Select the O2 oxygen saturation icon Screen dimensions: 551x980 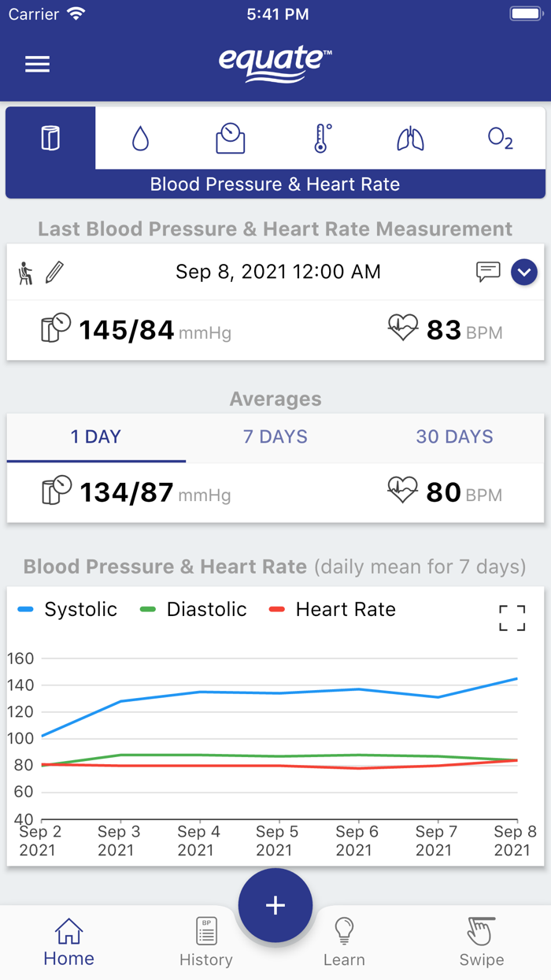coord(500,137)
